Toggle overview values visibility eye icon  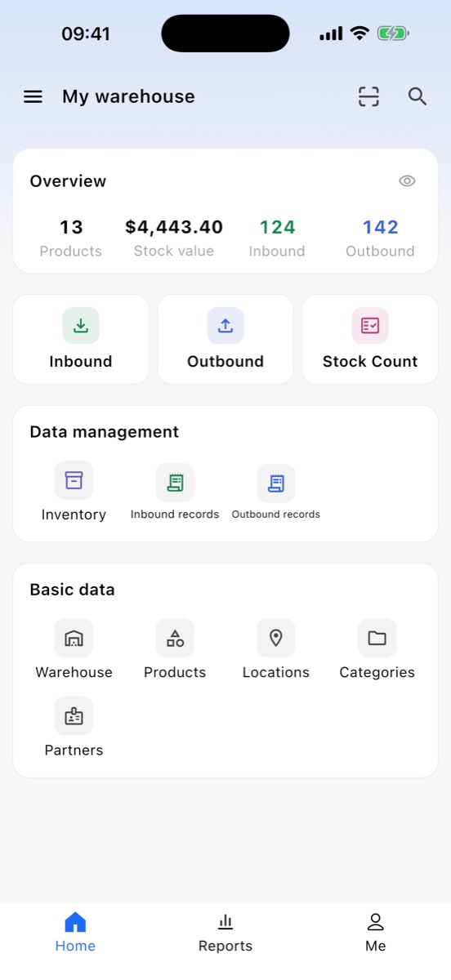coord(407,181)
